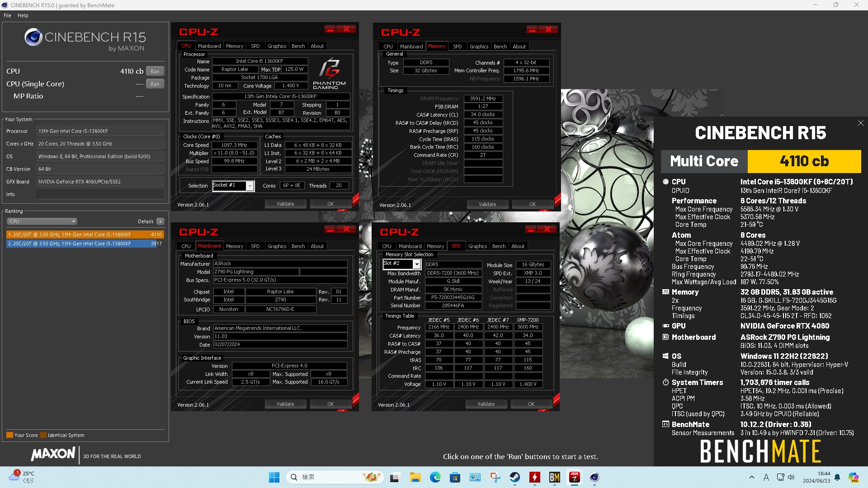This screenshot has height=488, width=868.
Task: Click the MAXON logo at bottom
Action: [x=53, y=454]
